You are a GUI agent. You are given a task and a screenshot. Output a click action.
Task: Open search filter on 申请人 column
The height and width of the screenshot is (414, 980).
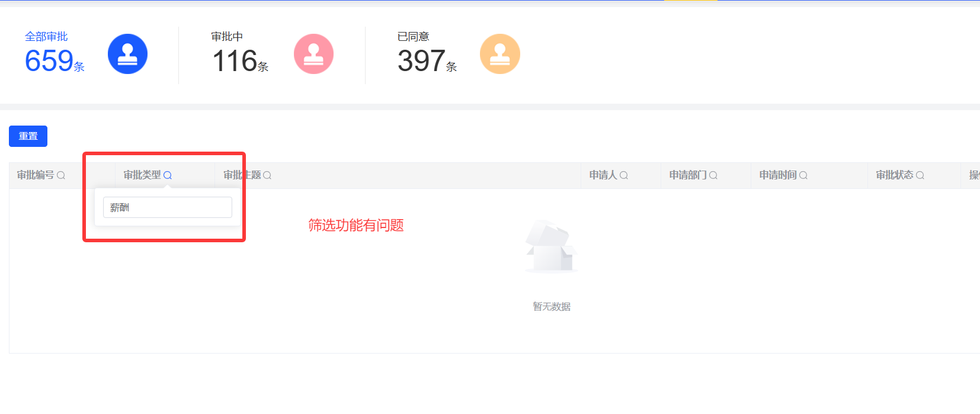[624, 175]
